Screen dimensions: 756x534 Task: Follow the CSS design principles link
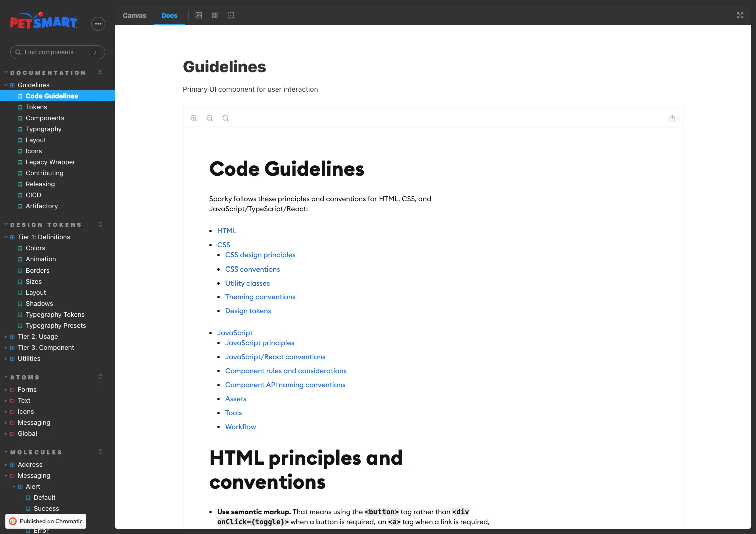pos(260,255)
